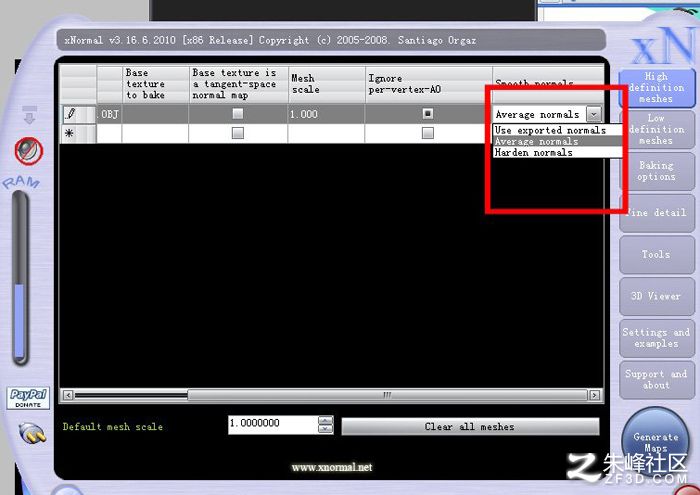The height and width of the screenshot is (495, 700).
Task: Open Low definition meshes tab
Action: 657,129
